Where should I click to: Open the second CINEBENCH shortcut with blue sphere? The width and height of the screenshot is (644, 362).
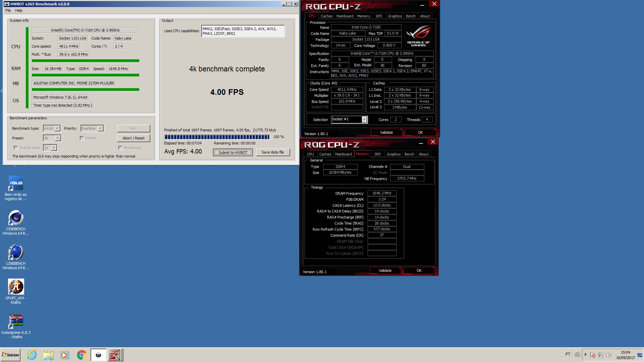[x=16, y=257]
